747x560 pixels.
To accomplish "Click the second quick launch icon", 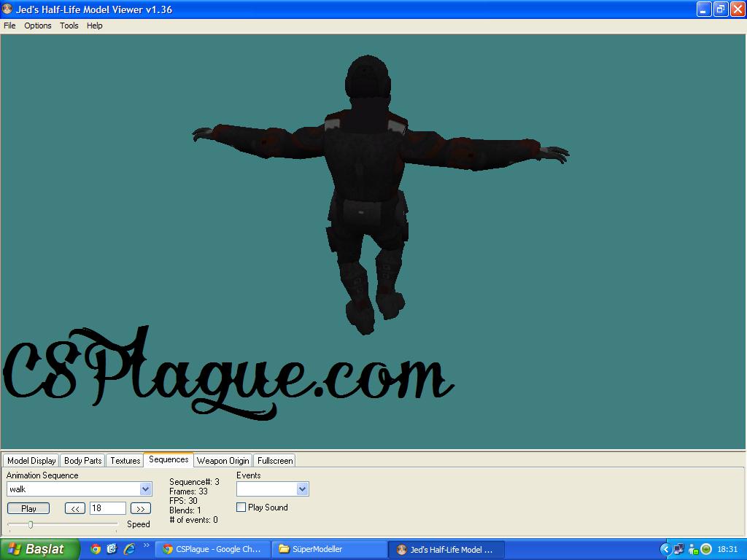I will [112, 549].
